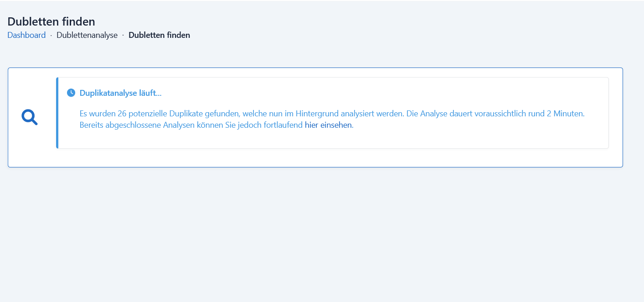
Task: Click the notification card about 26 duplicates
Action: tap(333, 113)
